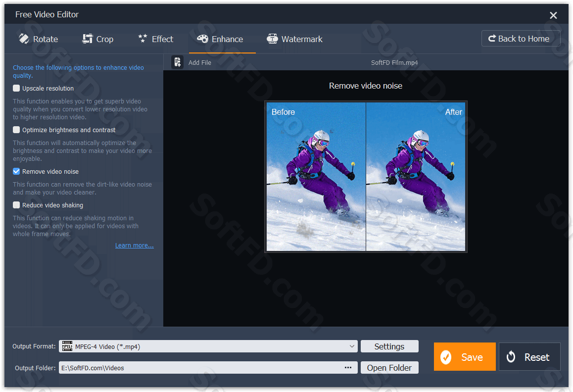Image resolution: width=573 pixels, height=392 pixels.
Task: Open the Effect tab
Action: pyautogui.click(x=155, y=39)
